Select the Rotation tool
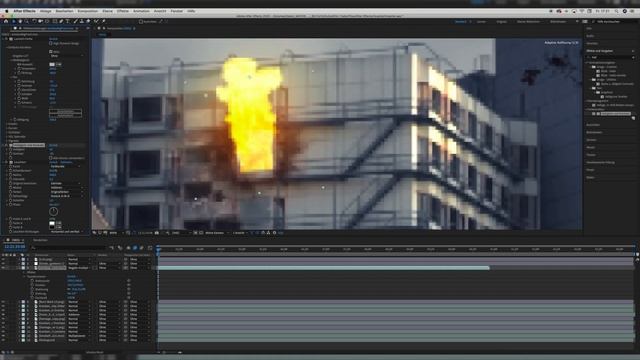The width and height of the screenshot is (640, 360). 34,21
